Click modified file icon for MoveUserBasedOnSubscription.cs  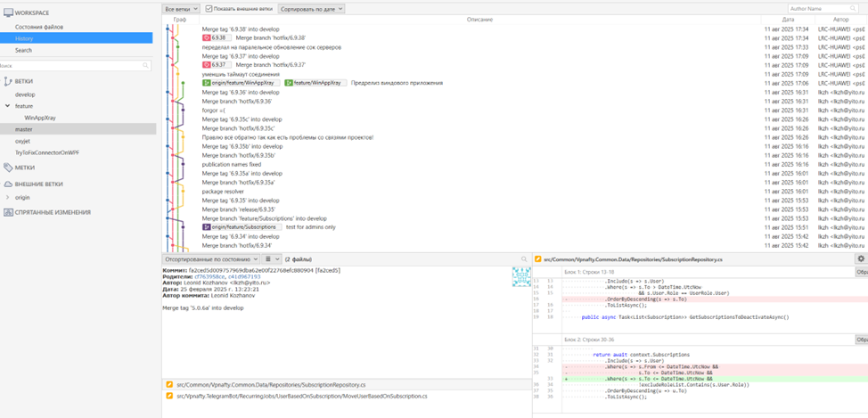point(169,396)
